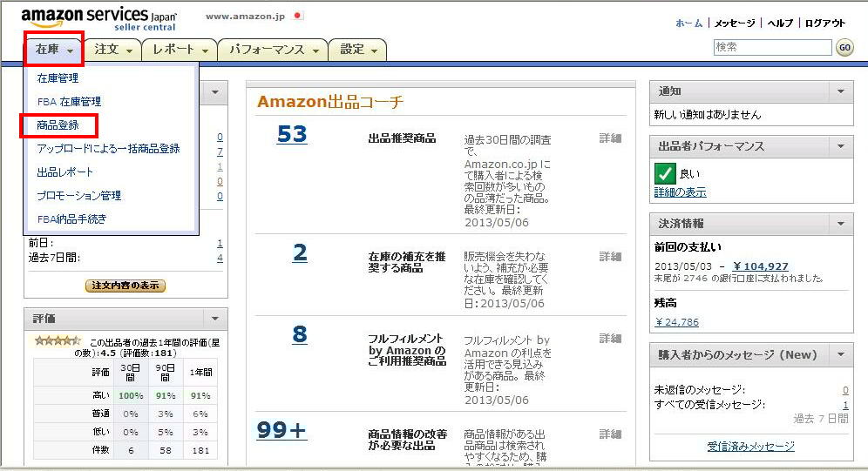Click the GO search button

(844, 48)
